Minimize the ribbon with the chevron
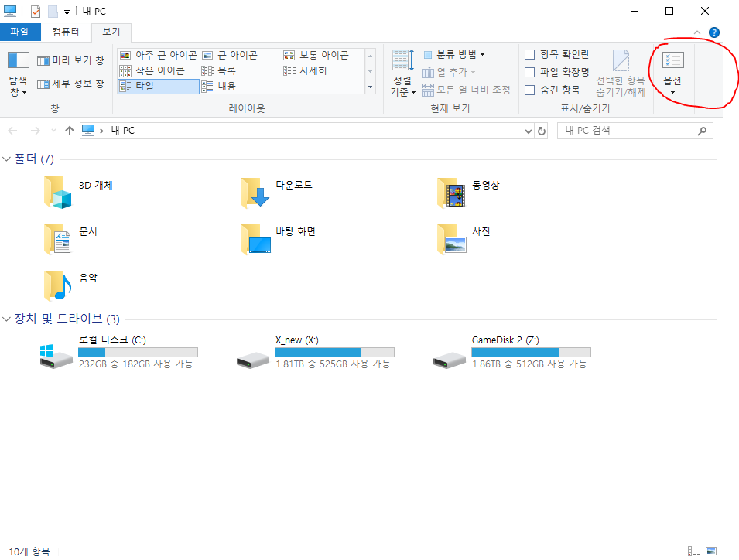This screenshot has width=739, height=560. coord(697,32)
